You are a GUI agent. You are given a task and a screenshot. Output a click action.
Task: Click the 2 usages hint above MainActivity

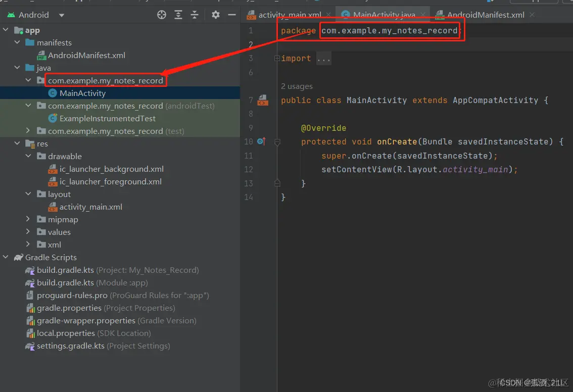pos(297,86)
